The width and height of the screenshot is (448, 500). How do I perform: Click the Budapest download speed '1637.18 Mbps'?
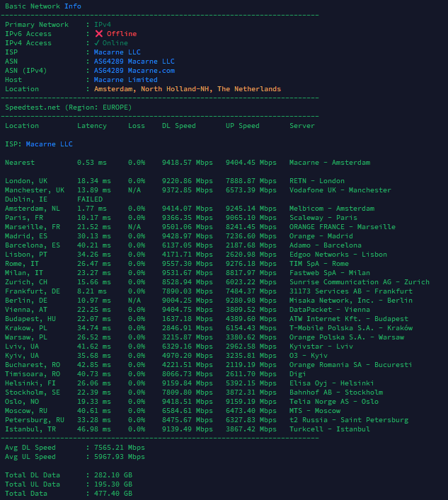tap(188, 319)
